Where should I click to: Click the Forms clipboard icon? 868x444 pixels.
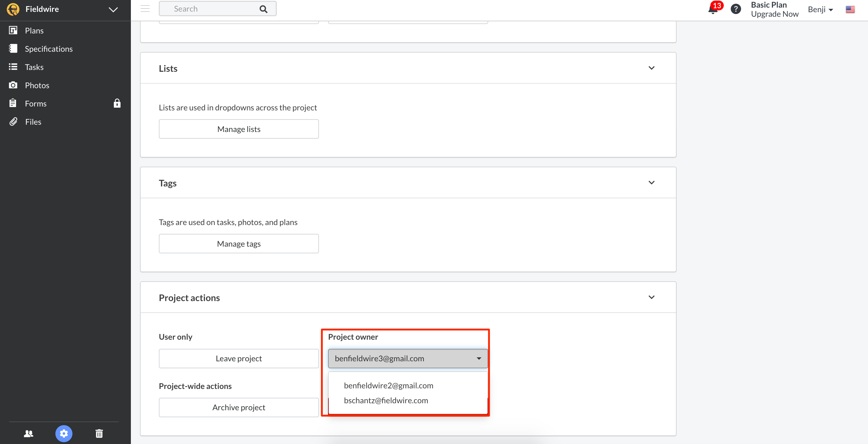13,103
